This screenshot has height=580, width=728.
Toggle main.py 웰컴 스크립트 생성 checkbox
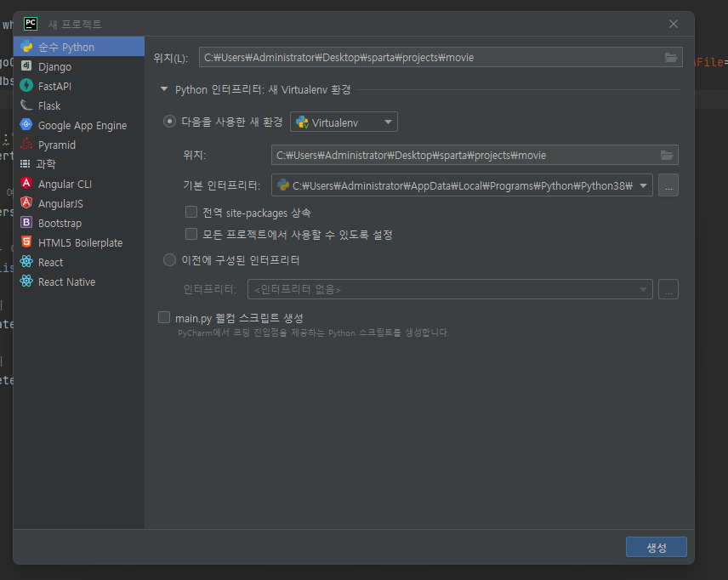click(x=164, y=317)
